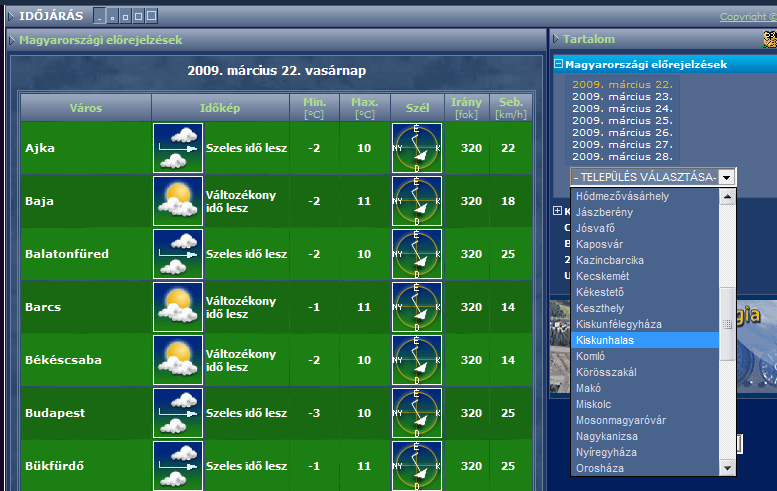Open the TELEPÜLÉS VÁLASZTÁSA dropdown arrow
This screenshot has height=491, width=777.
(726, 177)
